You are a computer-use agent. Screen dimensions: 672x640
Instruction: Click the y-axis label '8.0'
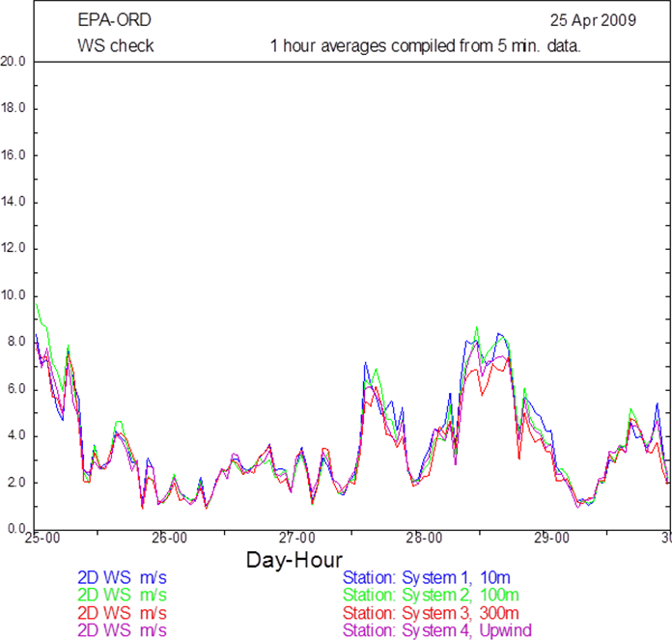(15, 342)
